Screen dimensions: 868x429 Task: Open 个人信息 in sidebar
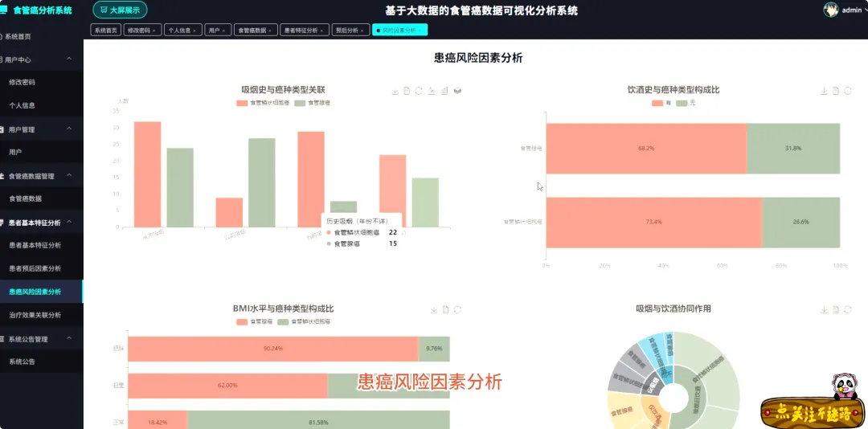tap(42, 105)
